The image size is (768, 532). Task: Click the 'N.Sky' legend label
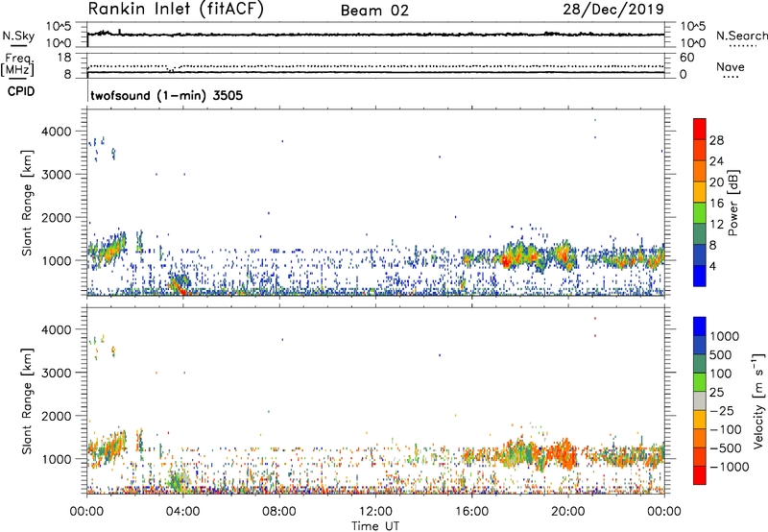pos(18,36)
